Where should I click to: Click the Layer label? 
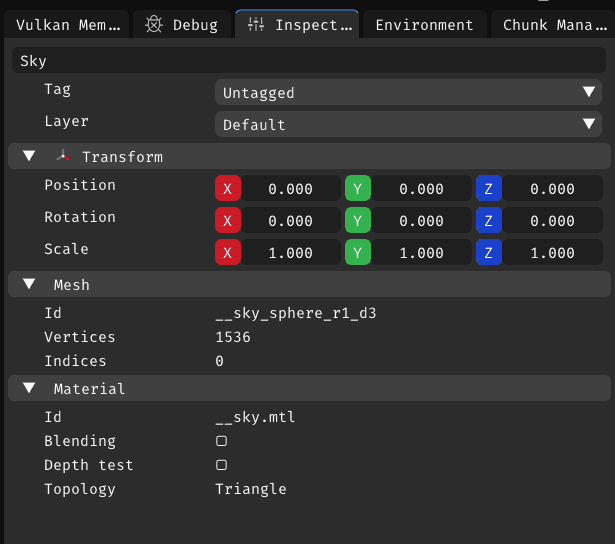pyautogui.click(x=66, y=122)
